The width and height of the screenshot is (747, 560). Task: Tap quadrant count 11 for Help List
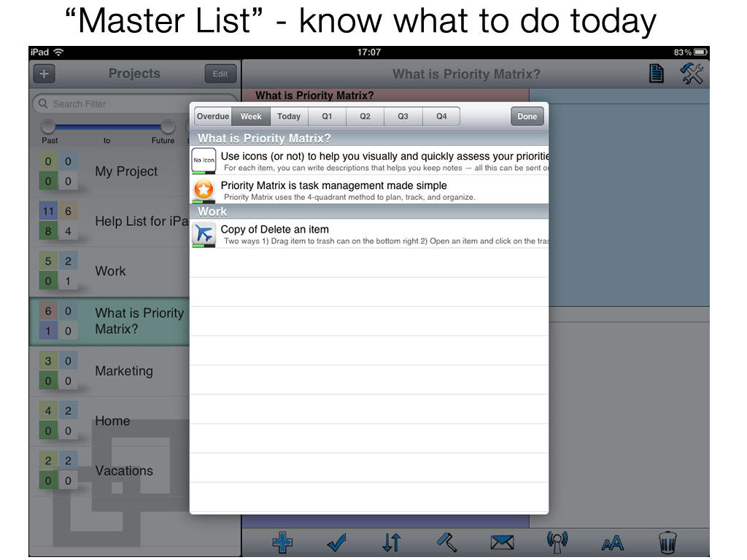[x=48, y=211]
